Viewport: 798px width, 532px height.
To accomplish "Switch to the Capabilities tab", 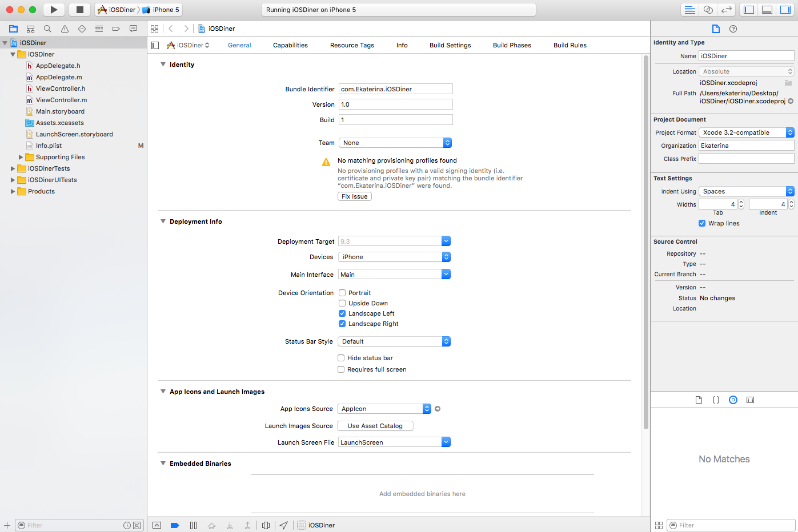I will [x=290, y=45].
